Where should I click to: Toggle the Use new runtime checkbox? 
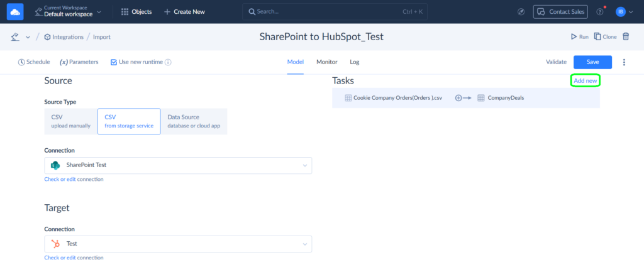coord(114,62)
